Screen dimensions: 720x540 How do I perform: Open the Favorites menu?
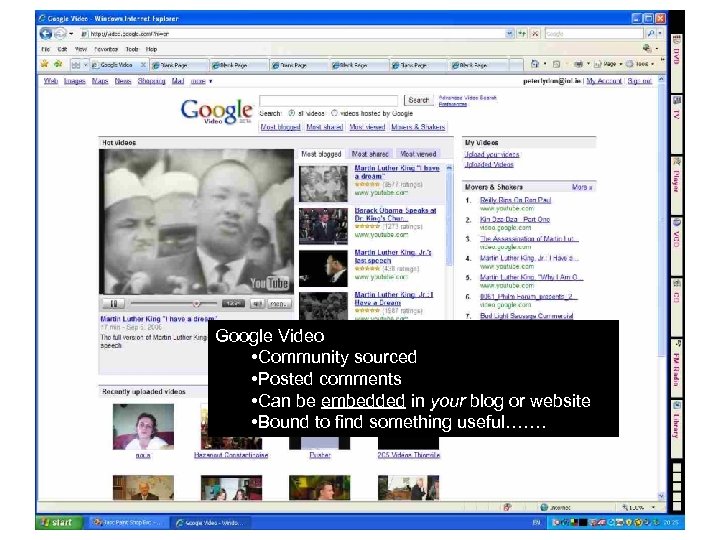pyautogui.click(x=106, y=49)
